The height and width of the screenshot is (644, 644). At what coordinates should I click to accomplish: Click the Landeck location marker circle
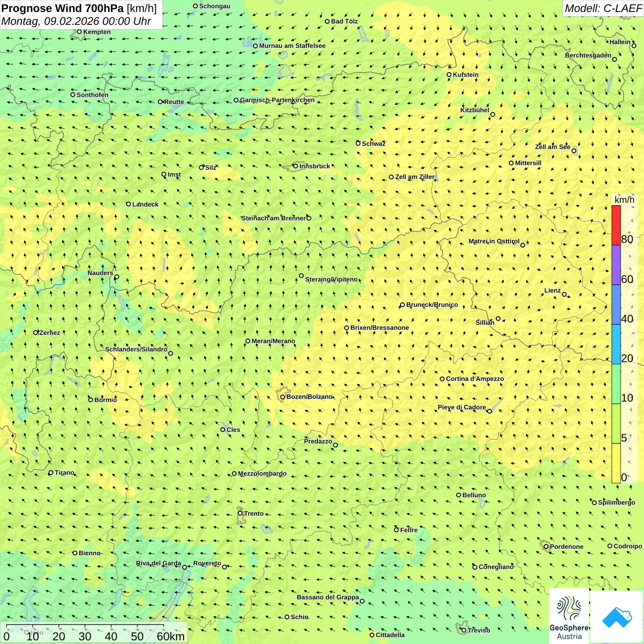coord(129,204)
